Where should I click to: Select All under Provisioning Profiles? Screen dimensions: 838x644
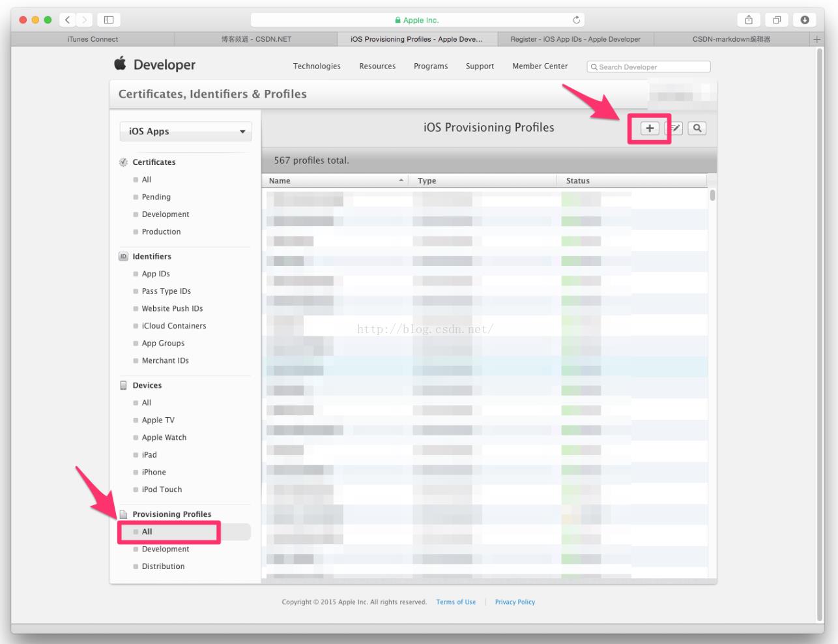pos(147,532)
